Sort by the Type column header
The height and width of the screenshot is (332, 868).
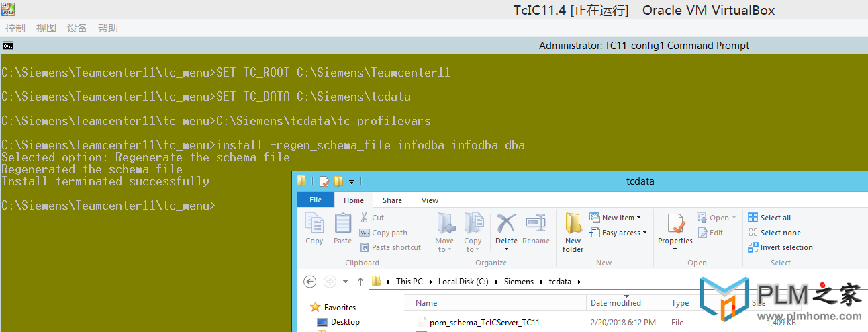point(681,303)
